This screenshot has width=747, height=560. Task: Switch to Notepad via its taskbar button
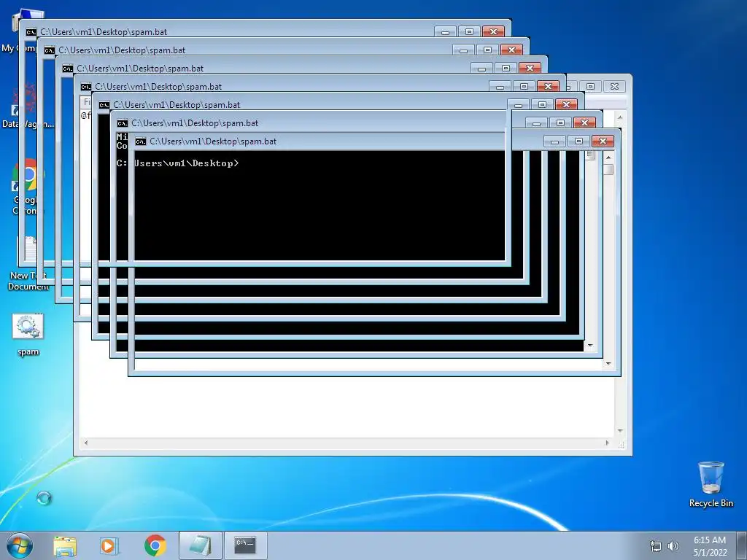(200, 545)
